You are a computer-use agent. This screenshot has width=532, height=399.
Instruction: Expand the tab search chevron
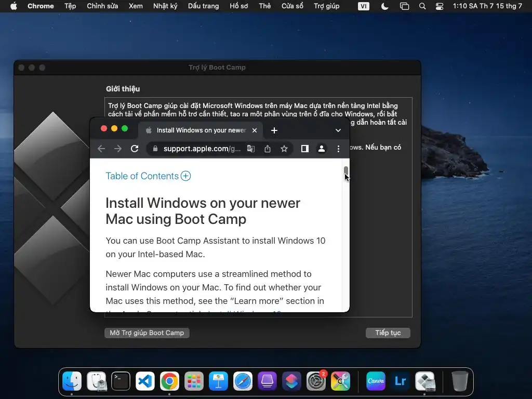pos(338,130)
